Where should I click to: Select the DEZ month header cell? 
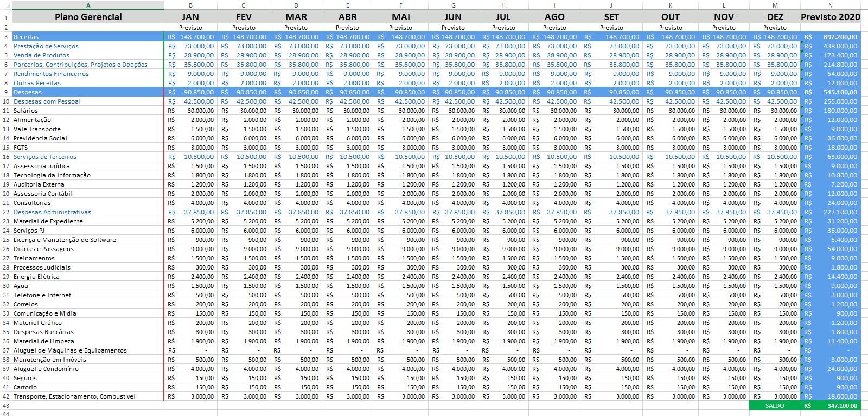tap(775, 17)
